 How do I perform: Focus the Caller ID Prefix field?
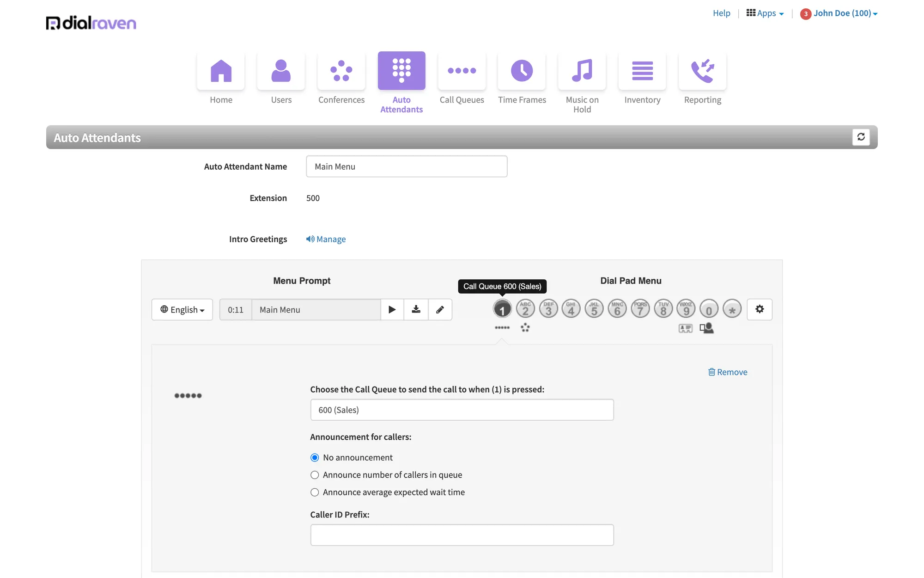pyautogui.click(x=462, y=535)
